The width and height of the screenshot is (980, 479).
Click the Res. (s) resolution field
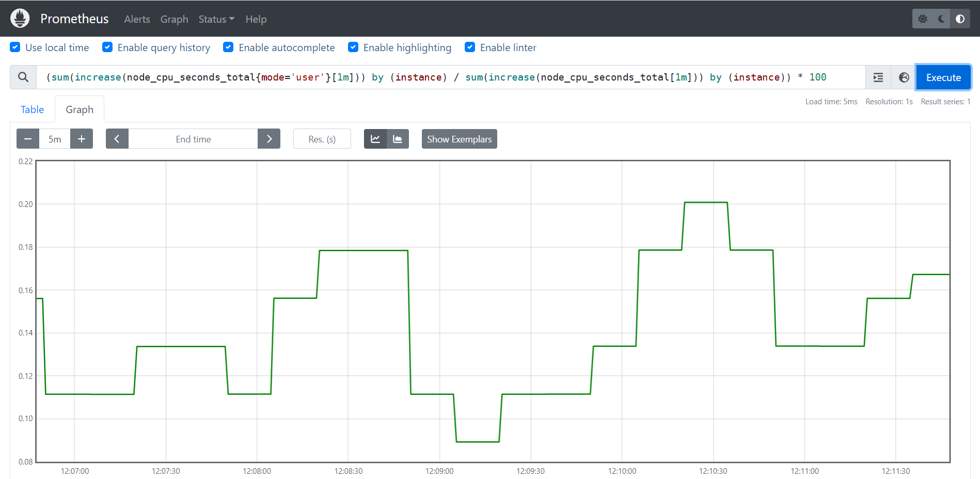(322, 139)
